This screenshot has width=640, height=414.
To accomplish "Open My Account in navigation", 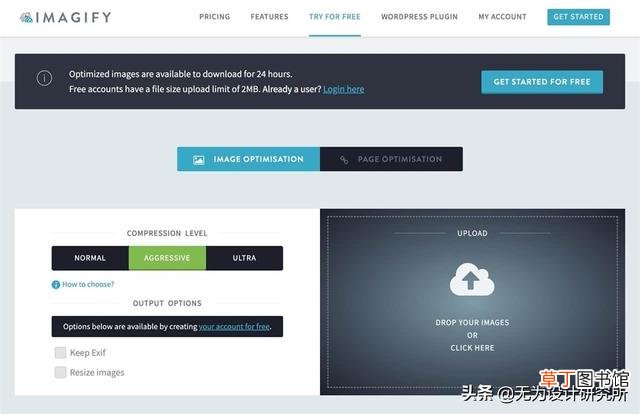I will coord(502,17).
